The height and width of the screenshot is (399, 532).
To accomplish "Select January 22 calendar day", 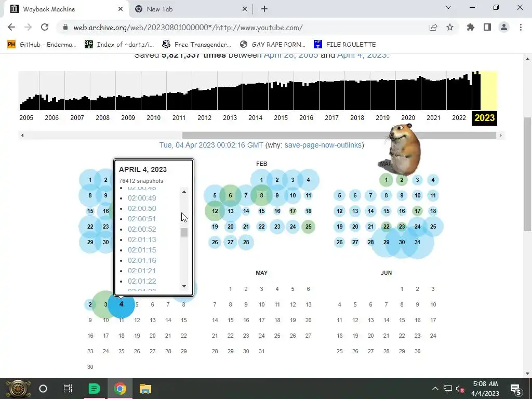I will [90, 227].
